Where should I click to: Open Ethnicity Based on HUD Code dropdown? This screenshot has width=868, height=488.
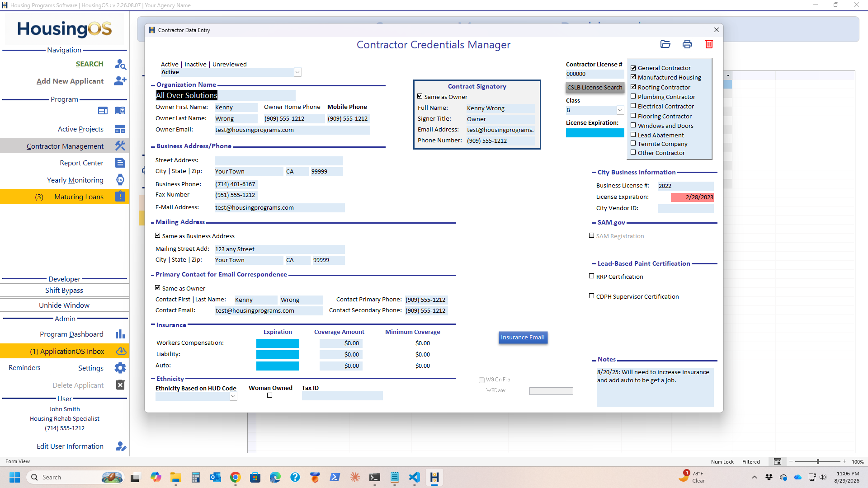tap(233, 396)
